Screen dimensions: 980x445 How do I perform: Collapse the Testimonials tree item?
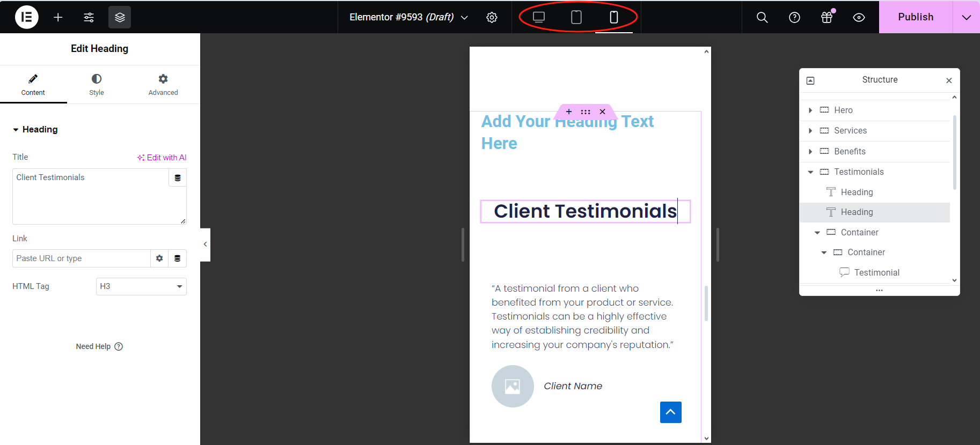[810, 172]
